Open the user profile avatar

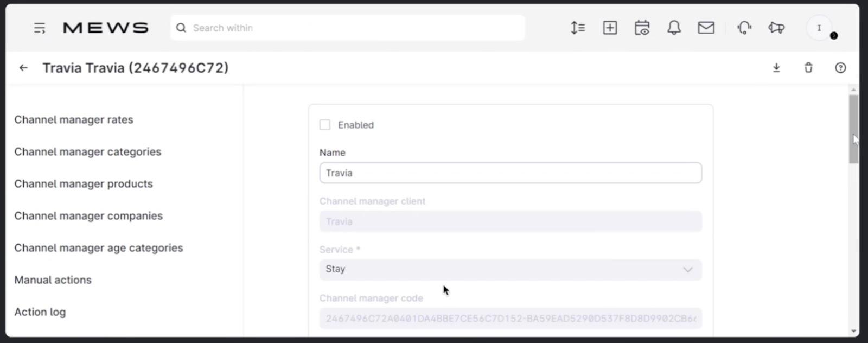coord(819,28)
